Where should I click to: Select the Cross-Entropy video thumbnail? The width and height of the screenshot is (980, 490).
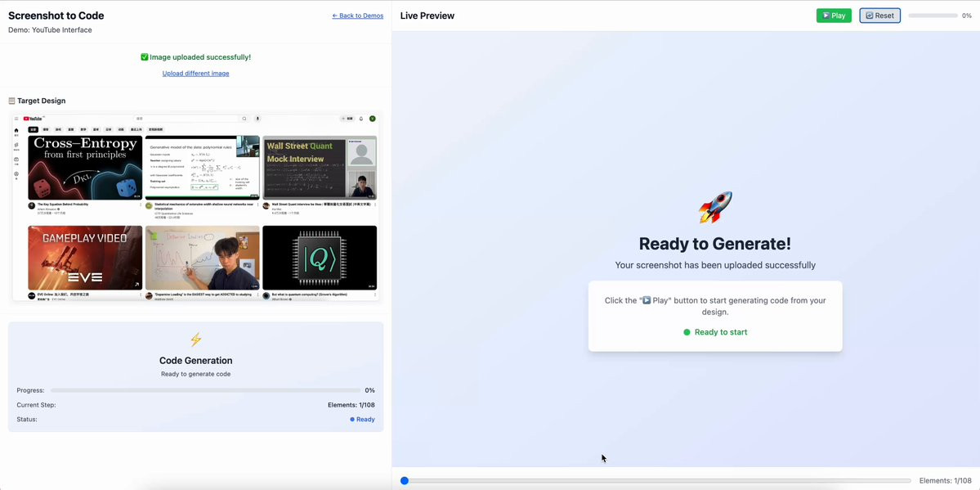(x=85, y=168)
